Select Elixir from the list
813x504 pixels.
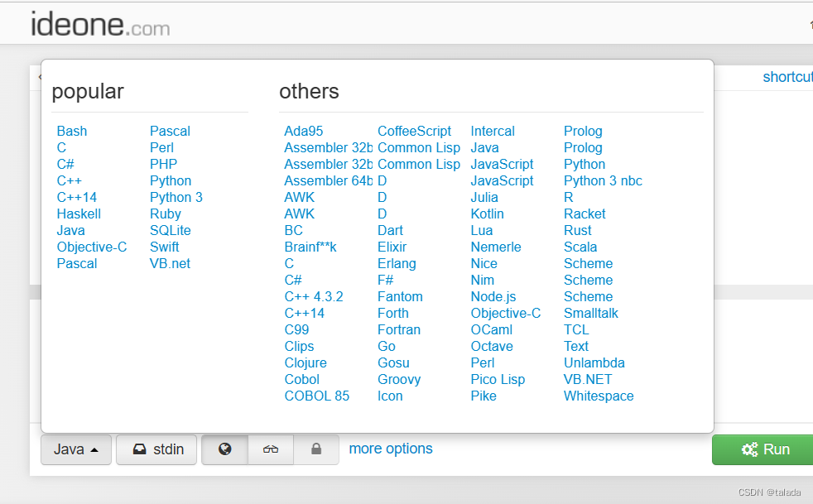[x=392, y=247]
